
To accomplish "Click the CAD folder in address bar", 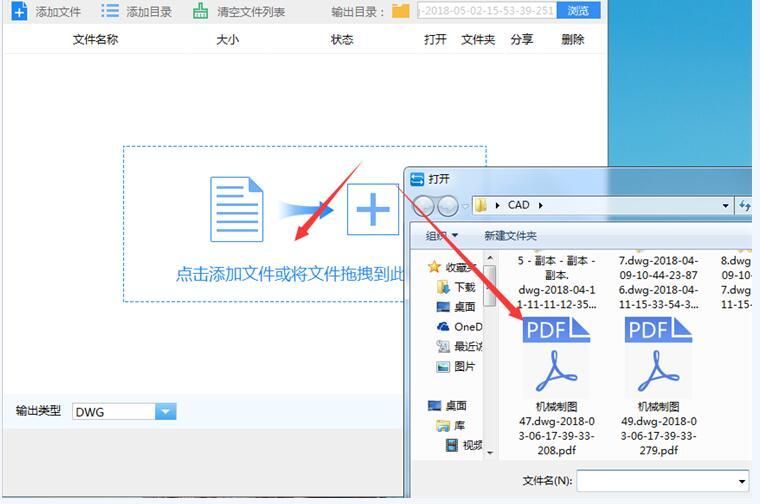I will click(x=518, y=205).
